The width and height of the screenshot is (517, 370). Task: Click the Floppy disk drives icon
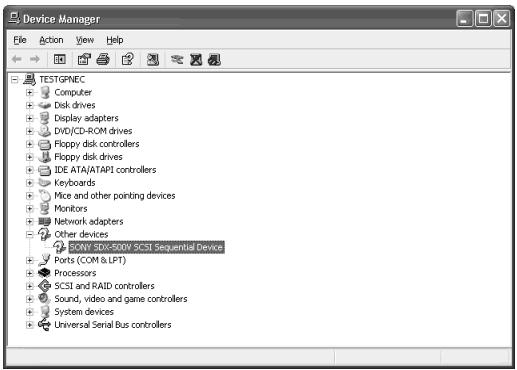(44, 157)
